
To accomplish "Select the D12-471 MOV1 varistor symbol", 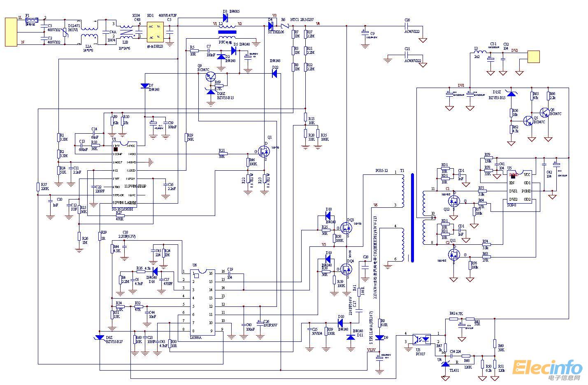I will [x=65, y=32].
